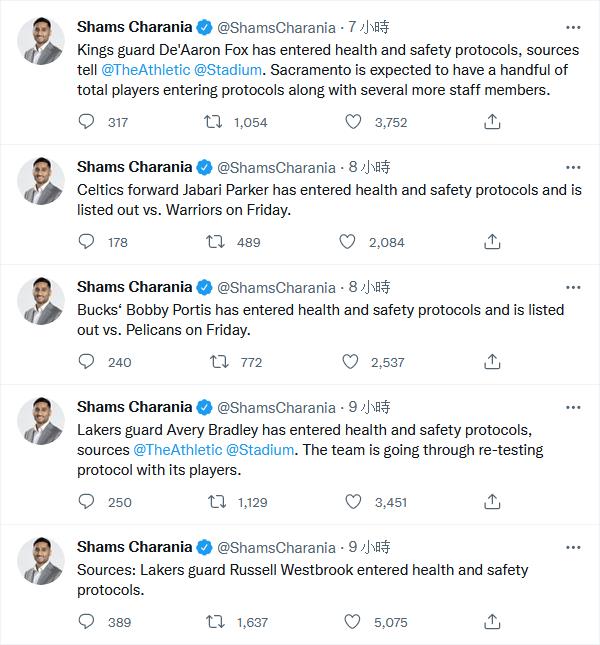The height and width of the screenshot is (645, 600).
Task: Click @TheAthletic mention in Avery Bradley tweet
Action: click(177, 450)
